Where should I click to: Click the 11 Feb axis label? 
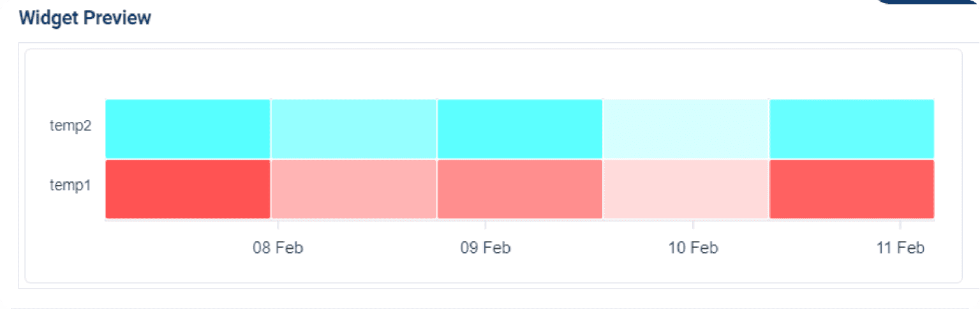[x=900, y=248]
